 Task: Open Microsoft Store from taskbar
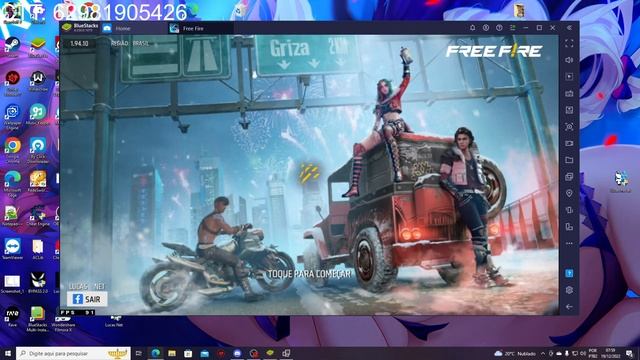point(188,353)
